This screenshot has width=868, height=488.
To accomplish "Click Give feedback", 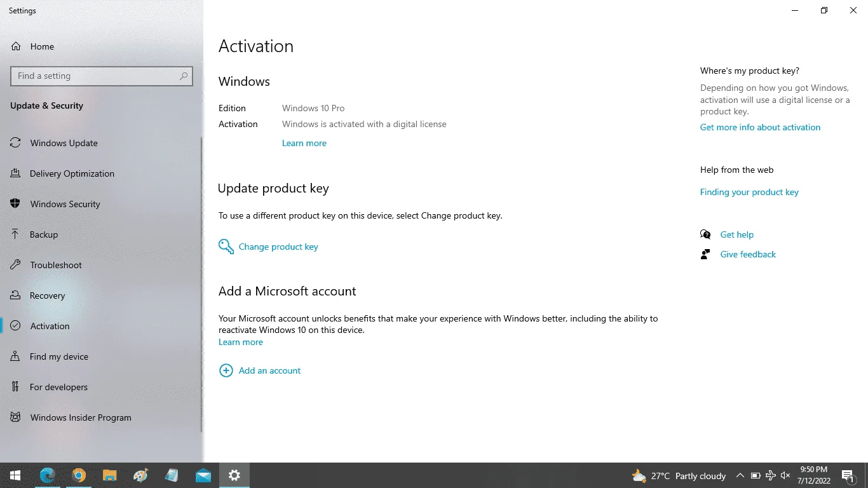I will (x=748, y=254).
